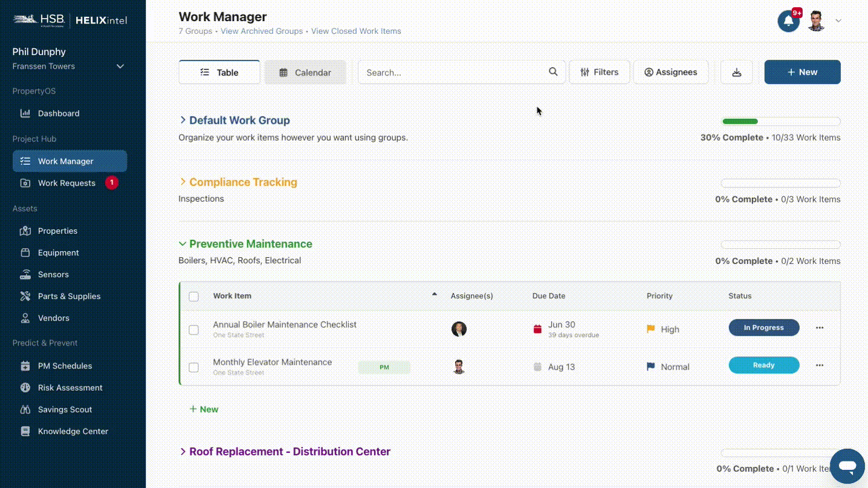Click assignee avatar on Annual Boiler Maintenance row
Viewport: 868px width, 488px height.
[x=459, y=329]
